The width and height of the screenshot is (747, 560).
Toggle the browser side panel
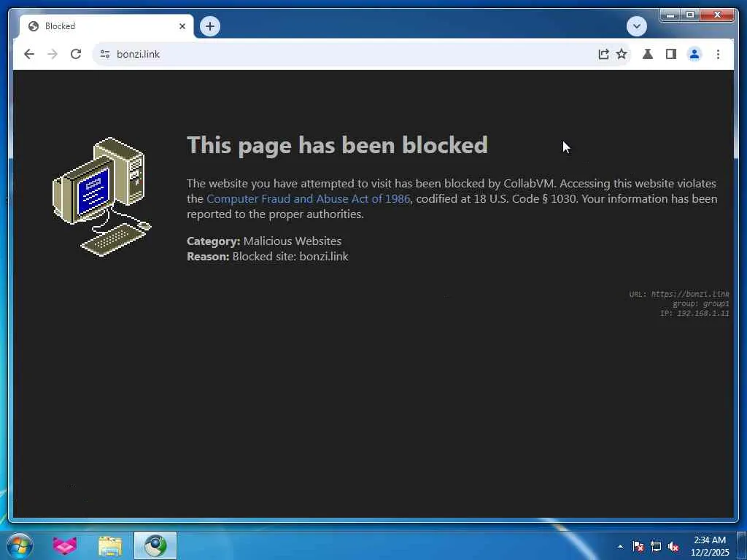(x=671, y=54)
